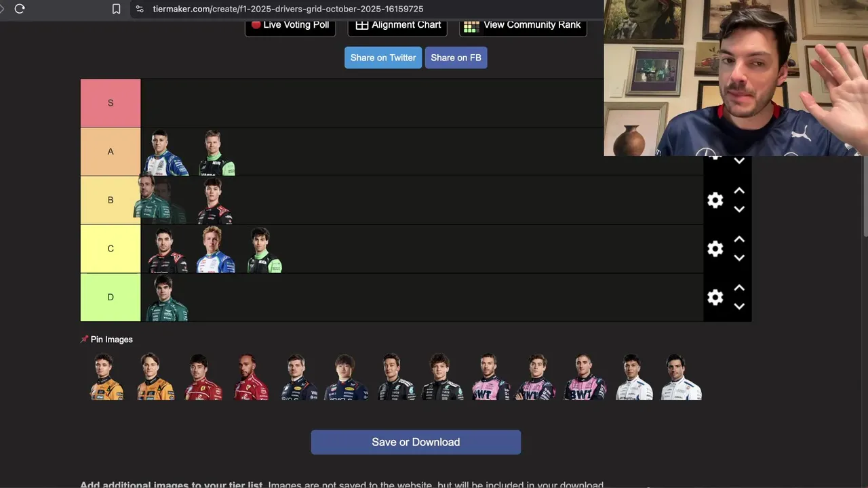The height and width of the screenshot is (488, 868).
Task: Click the bookmark icon in browser toolbar
Action: click(x=116, y=9)
